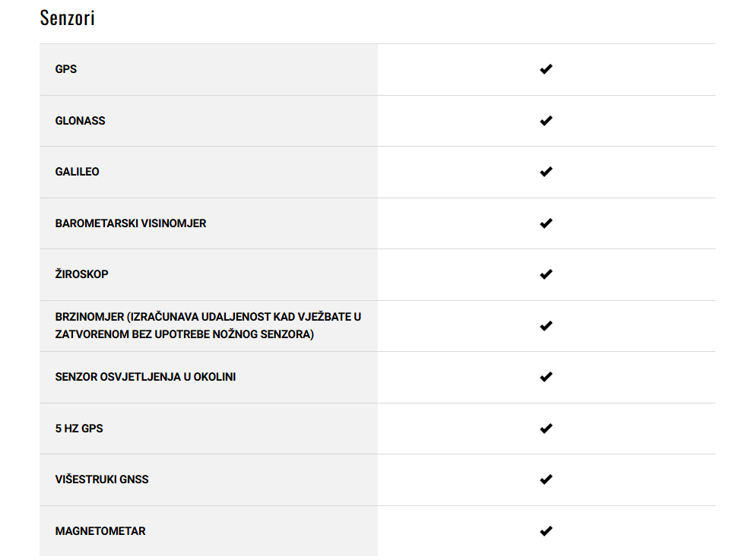Click the Barometarski visinomjer checkmark

546,223
